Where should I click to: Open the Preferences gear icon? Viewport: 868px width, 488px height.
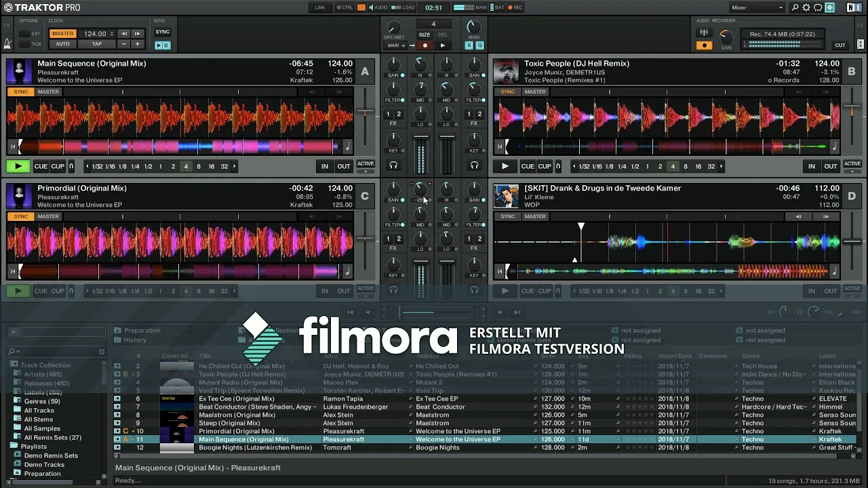[x=806, y=7]
